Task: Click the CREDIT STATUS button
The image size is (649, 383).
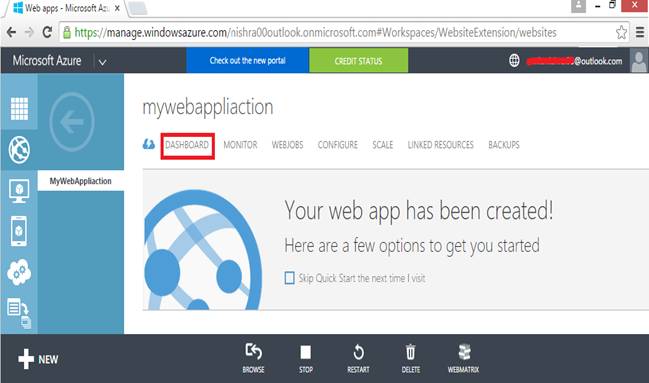Action: click(x=358, y=60)
